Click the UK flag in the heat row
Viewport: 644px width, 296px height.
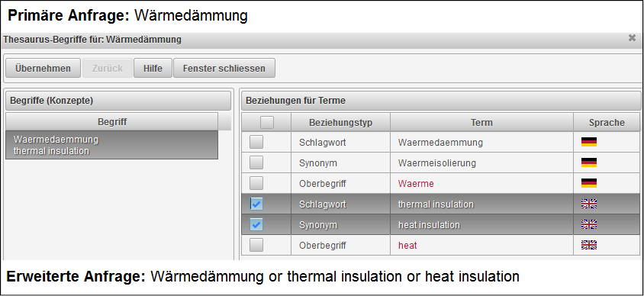588,245
